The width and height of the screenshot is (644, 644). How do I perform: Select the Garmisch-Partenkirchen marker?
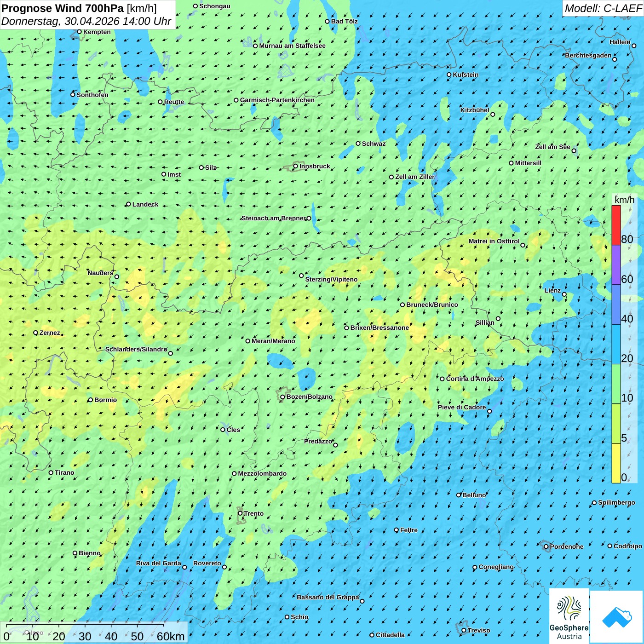coord(236,100)
